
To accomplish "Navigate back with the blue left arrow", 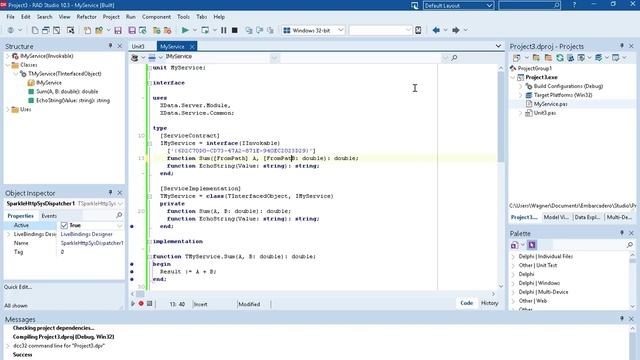I will click(436, 30).
